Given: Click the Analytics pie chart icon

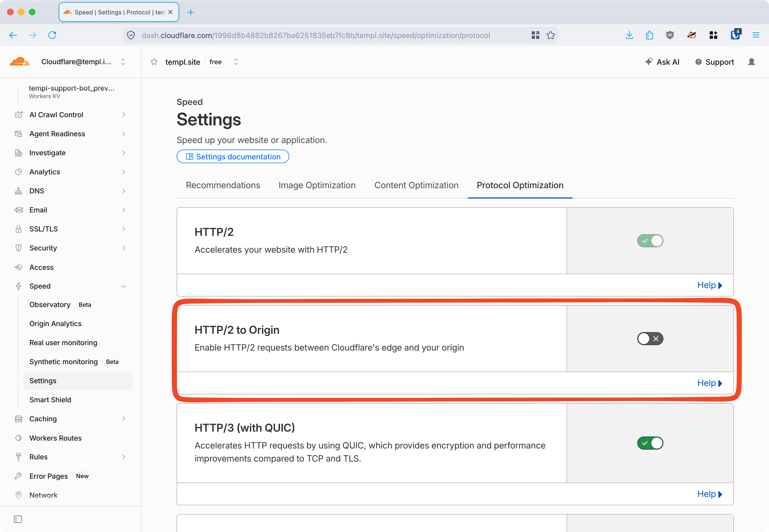Looking at the screenshot, I should pyautogui.click(x=19, y=172).
